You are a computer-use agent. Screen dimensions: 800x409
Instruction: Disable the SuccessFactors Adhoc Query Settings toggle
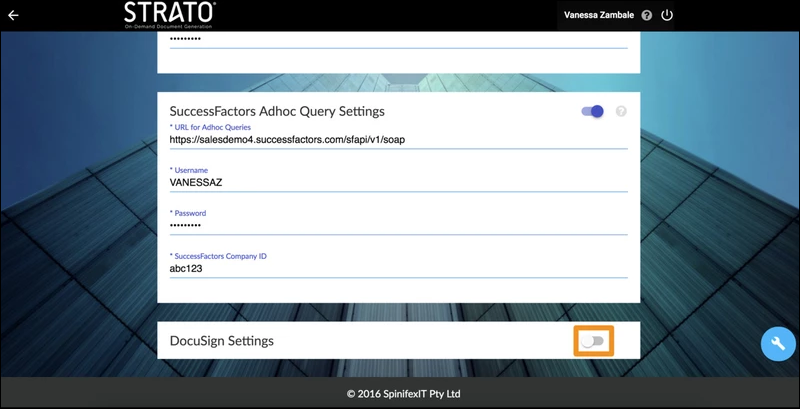pyautogui.click(x=593, y=111)
